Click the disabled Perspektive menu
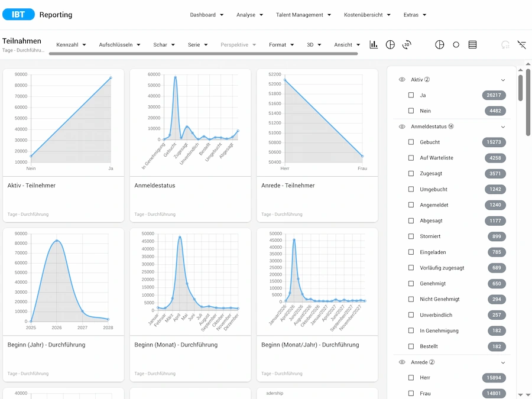This screenshot has height=399, width=532. click(238, 44)
